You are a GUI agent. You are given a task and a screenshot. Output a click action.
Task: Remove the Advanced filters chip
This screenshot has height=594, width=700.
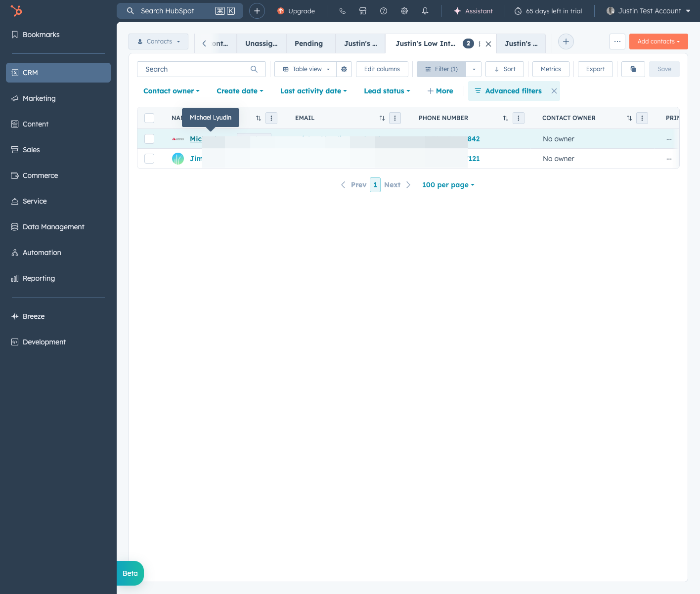(x=554, y=91)
